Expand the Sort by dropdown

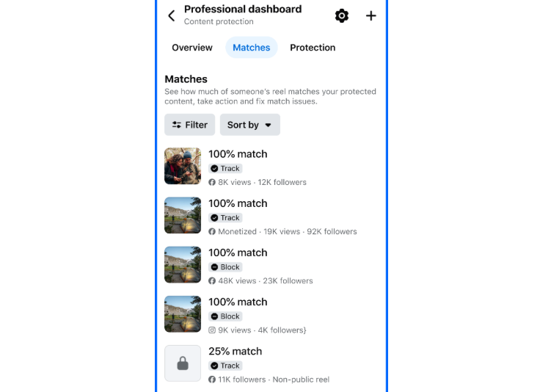click(x=249, y=125)
